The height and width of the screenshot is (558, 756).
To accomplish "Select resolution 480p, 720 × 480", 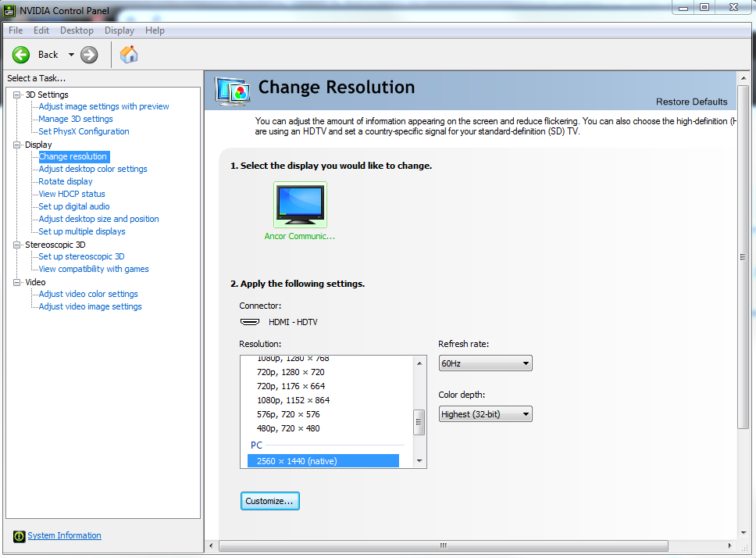I will pyautogui.click(x=288, y=428).
